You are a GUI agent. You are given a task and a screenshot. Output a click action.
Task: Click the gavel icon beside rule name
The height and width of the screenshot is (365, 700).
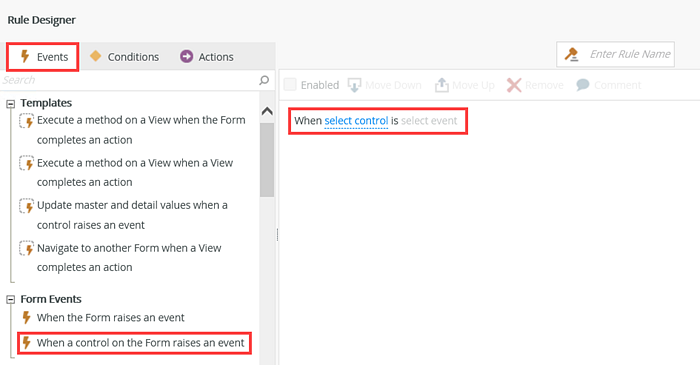pos(571,54)
